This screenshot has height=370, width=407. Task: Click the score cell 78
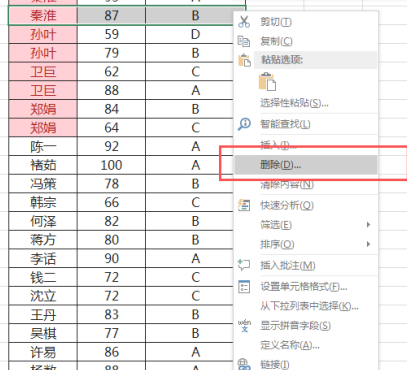(x=111, y=183)
